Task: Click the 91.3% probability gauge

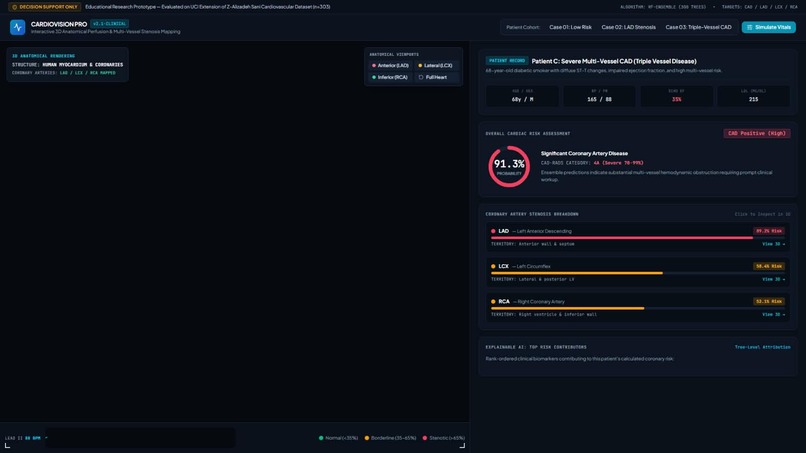Action: coord(509,167)
